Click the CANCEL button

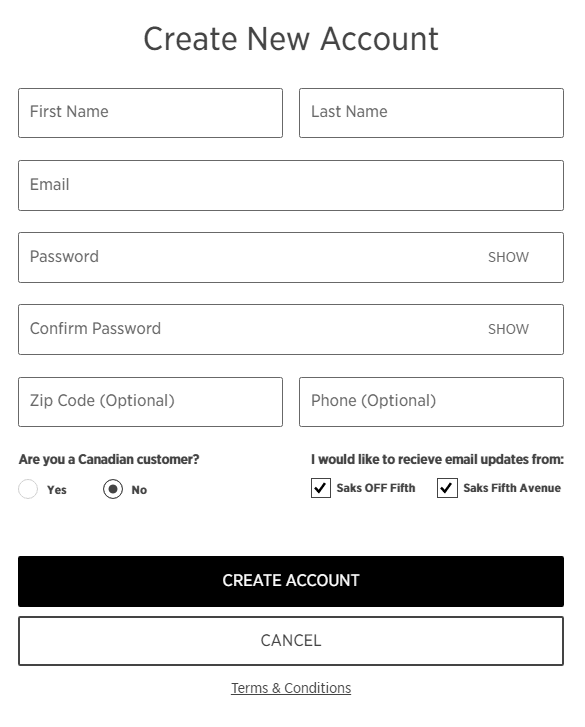pyautogui.click(x=291, y=641)
